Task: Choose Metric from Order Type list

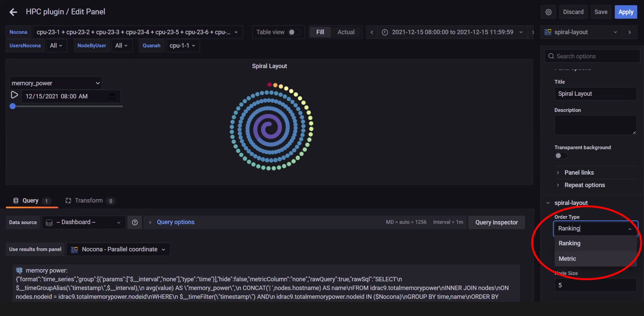Action: [x=595, y=259]
